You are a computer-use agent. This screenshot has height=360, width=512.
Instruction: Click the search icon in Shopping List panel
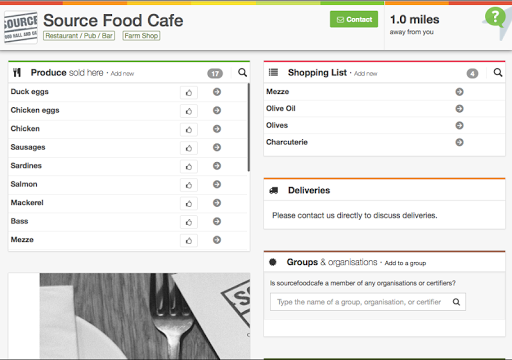click(x=498, y=72)
